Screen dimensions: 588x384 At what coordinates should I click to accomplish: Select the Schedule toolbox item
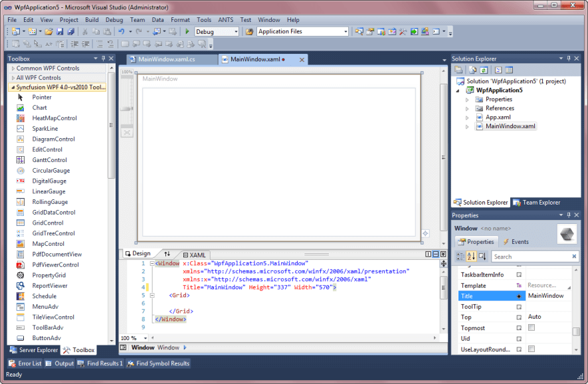[45, 296]
